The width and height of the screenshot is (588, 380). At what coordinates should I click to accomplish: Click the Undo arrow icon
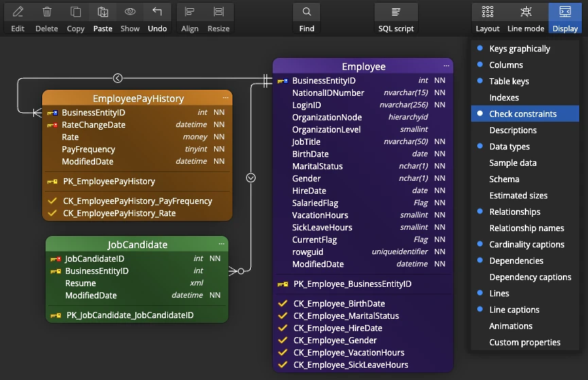157,12
